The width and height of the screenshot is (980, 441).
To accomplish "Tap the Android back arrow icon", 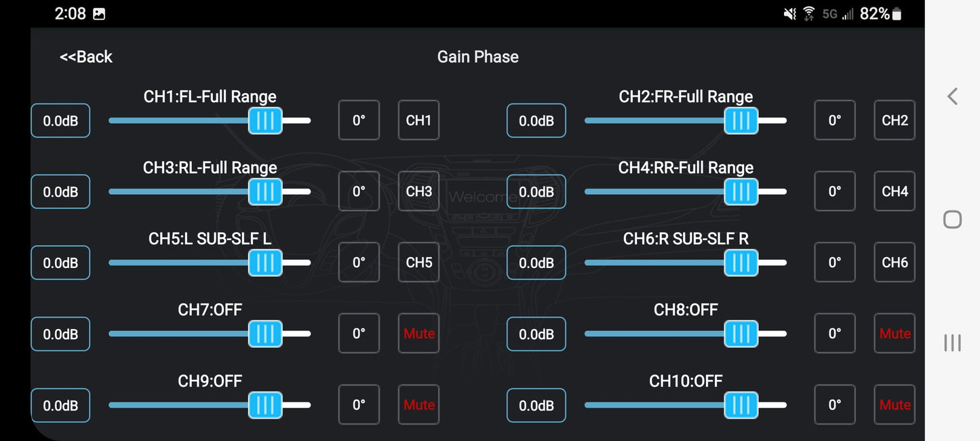I will pos(952,96).
